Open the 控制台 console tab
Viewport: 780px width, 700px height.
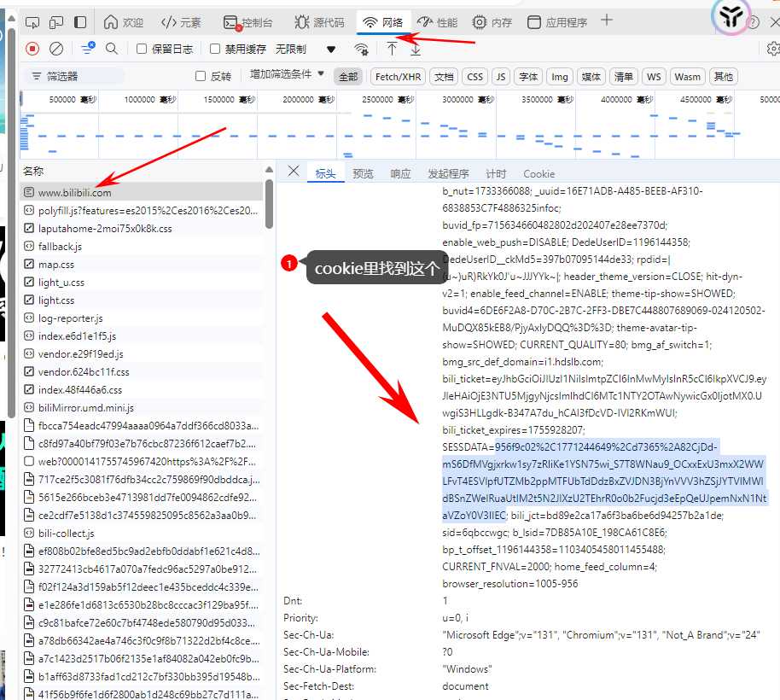tap(247, 22)
